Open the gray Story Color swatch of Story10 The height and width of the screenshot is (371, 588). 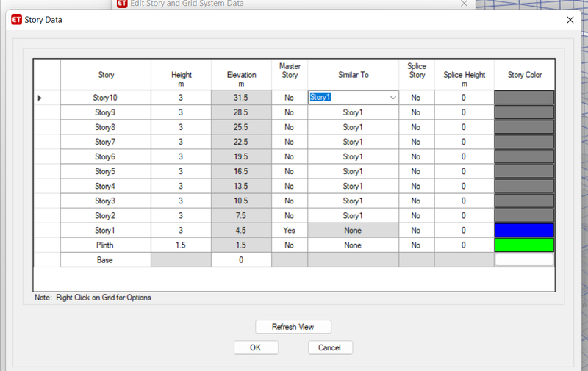524,98
